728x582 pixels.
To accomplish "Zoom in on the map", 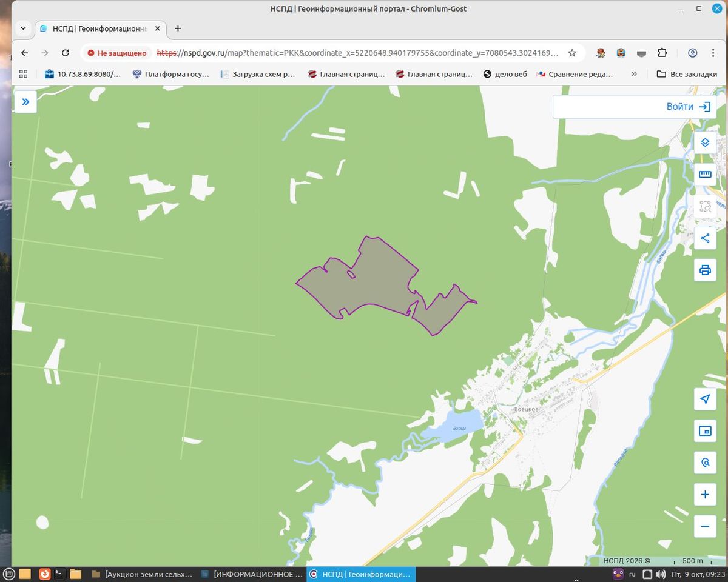I will [x=705, y=495].
